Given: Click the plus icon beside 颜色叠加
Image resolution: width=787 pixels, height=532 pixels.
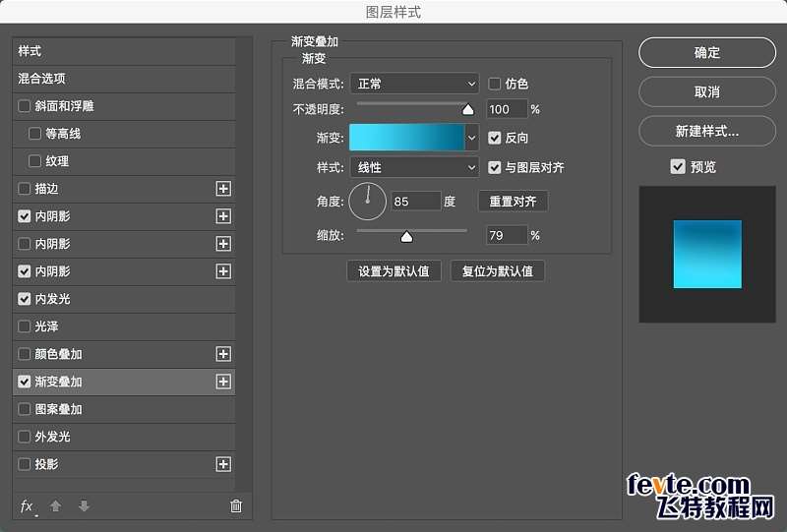Looking at the screenshot, I should coord(223,354).
